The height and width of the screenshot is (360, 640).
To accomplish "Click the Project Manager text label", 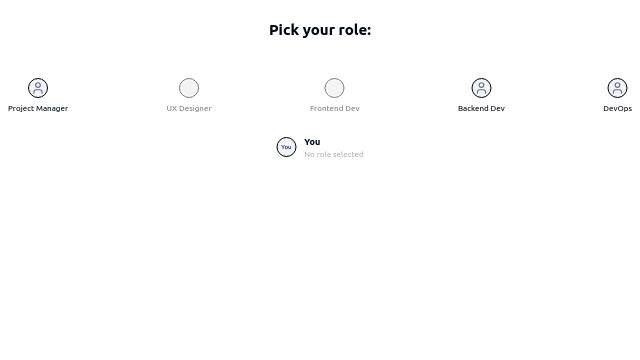I will (38, 109).
